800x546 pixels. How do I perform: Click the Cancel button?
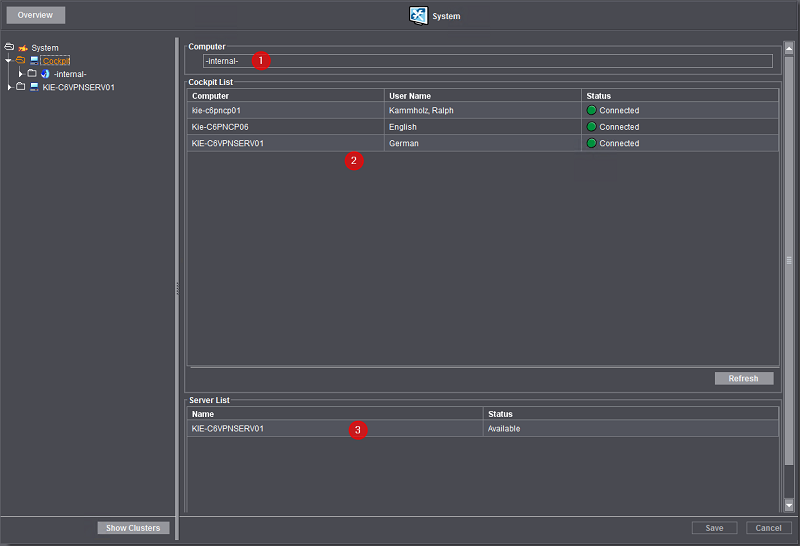(x=767, y=528)
